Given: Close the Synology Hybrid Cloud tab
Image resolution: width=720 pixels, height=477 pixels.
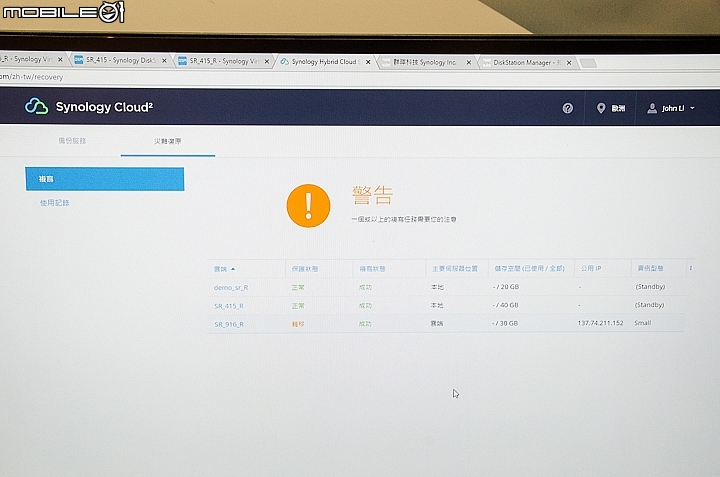Looking at the screenshot, I should pos(368,62).
